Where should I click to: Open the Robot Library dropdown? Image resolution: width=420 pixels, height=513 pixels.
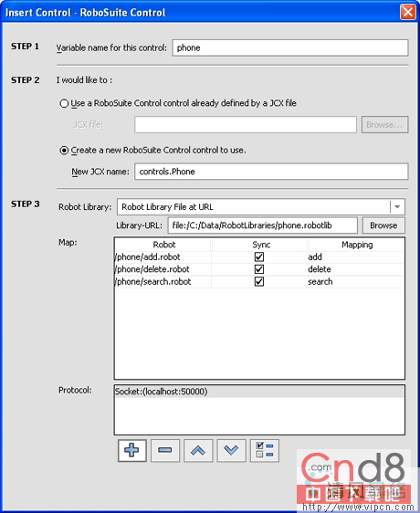397,207
